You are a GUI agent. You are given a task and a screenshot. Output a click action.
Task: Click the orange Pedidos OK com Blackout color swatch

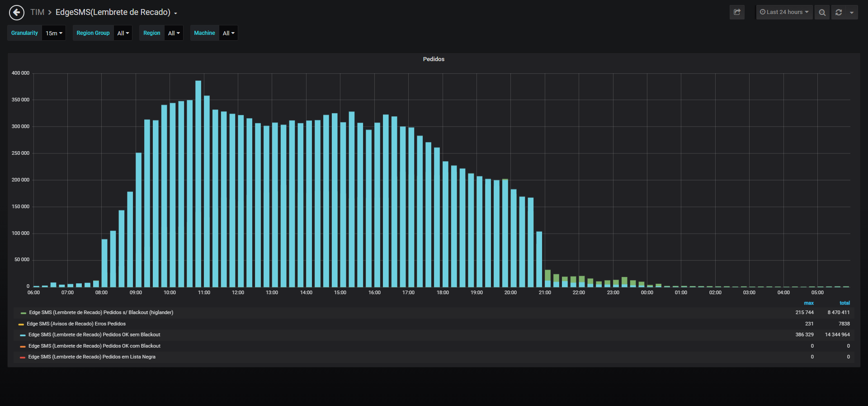pos(23,347)
